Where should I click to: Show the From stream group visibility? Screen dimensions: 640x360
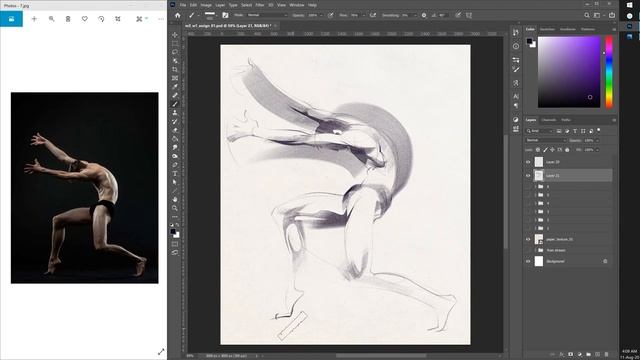[528, 250]
